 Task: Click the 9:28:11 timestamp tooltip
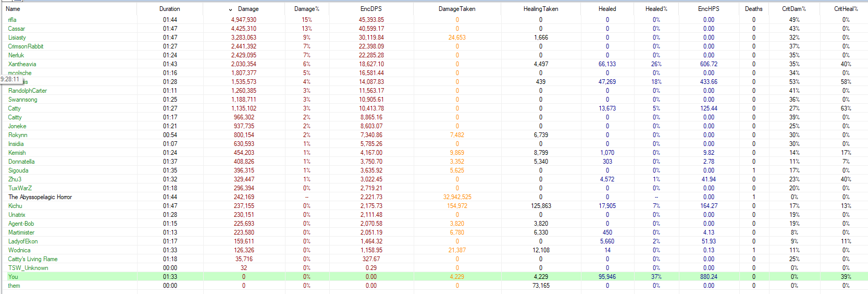[x=10, y=79]
